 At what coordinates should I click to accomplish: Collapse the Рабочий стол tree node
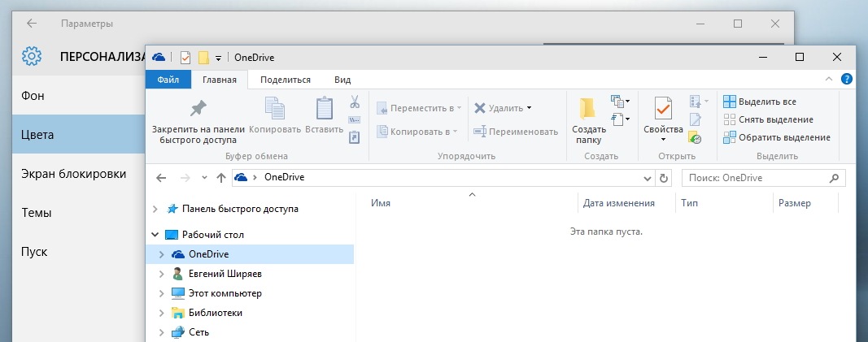[155, 235]
